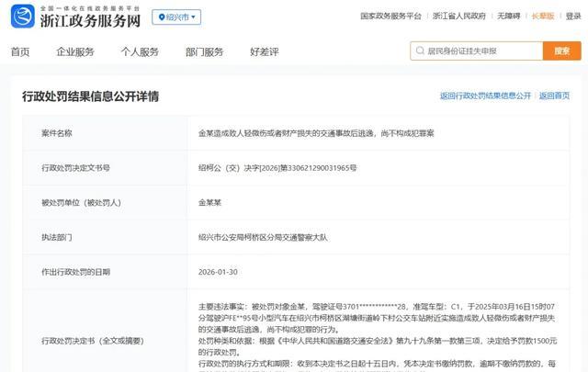Select document number 绍柯公（交）决字[2026]
The width and height of the screenshot is (588, 372).
click(x=277, y=167)
